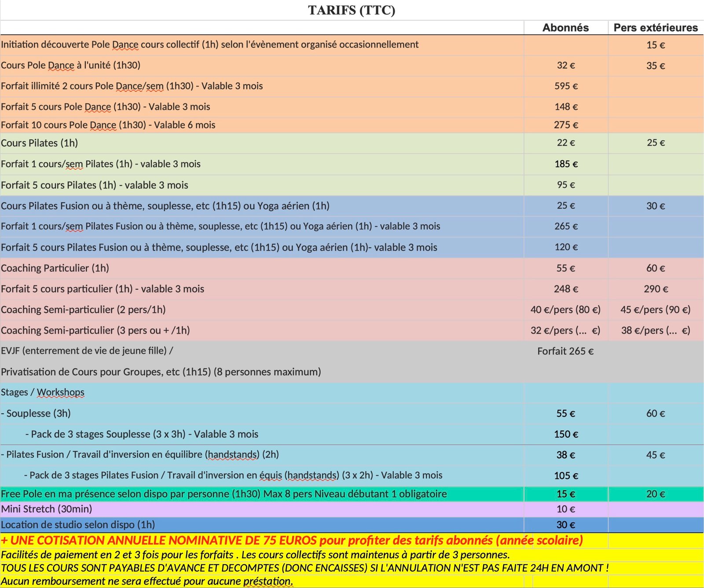Select the 275 € Forfait 10 cours price
The image size is (704, 588).
(566, 125)
